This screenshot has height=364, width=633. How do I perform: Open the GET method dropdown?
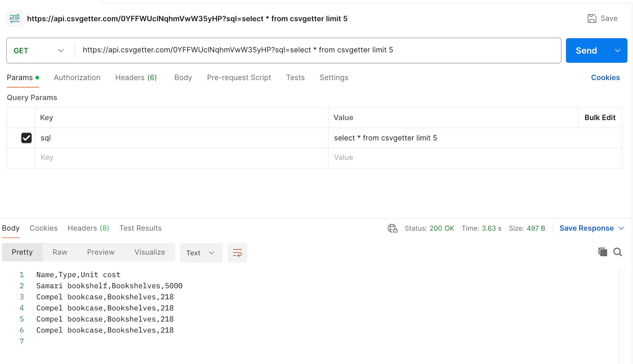click(61, 50)
